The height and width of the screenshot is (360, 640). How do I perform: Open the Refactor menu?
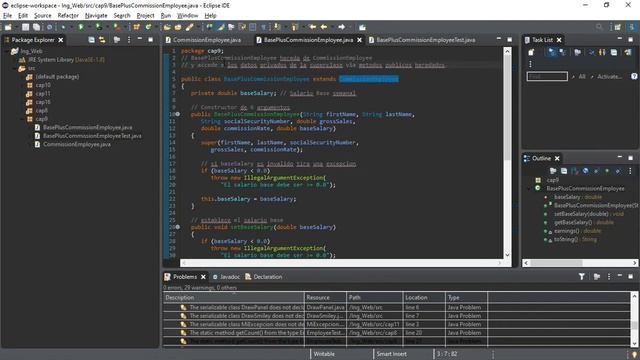coord(68,16)
